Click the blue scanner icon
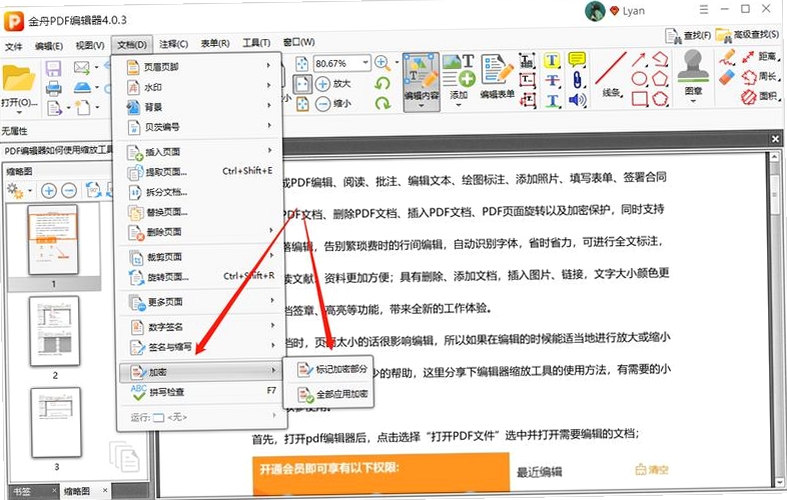The image size is (787, 500). [82, 87]
